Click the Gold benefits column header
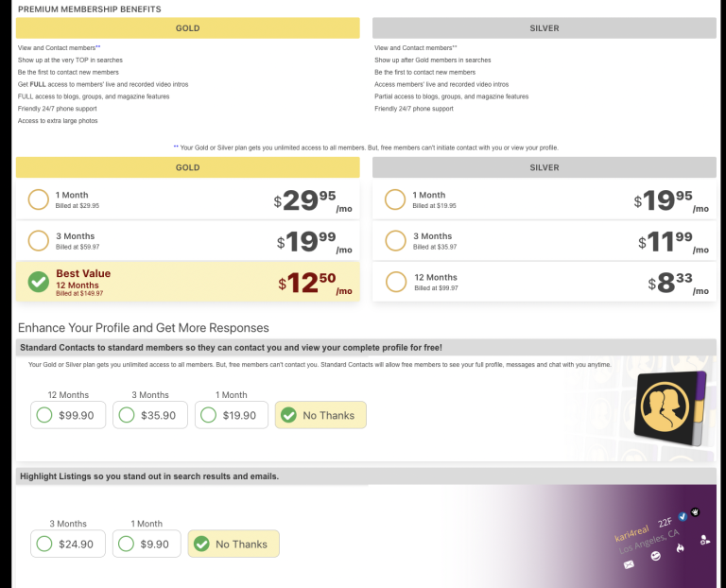This screenshot has height=588, width=726. click(x=188, y=28)
